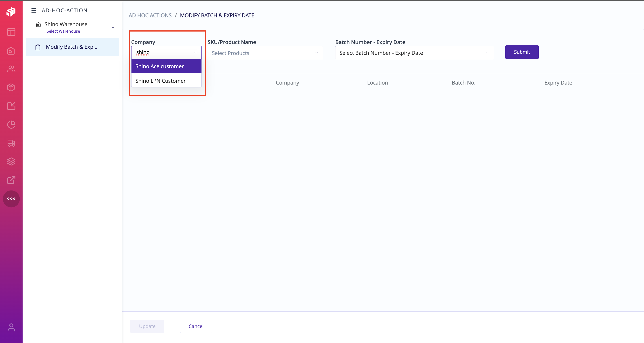
Task: Open the package box icon in sidebar
Action: [x=11, y=87]
